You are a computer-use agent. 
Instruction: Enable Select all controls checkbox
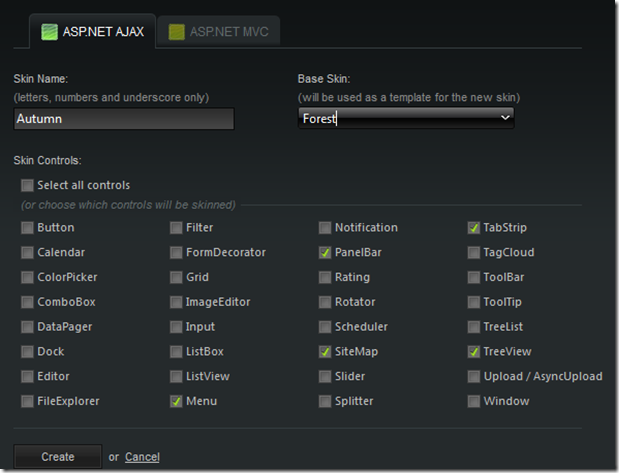coord(27,185)
